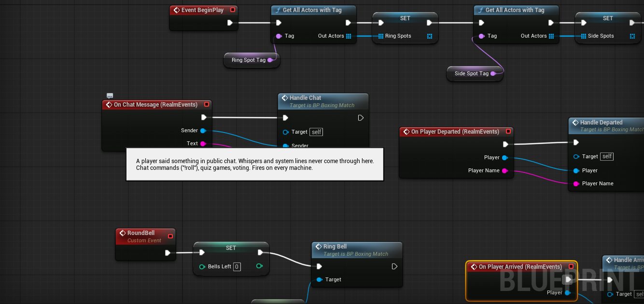
Task: Select the SET Bells Left node header
Action: 231,248
